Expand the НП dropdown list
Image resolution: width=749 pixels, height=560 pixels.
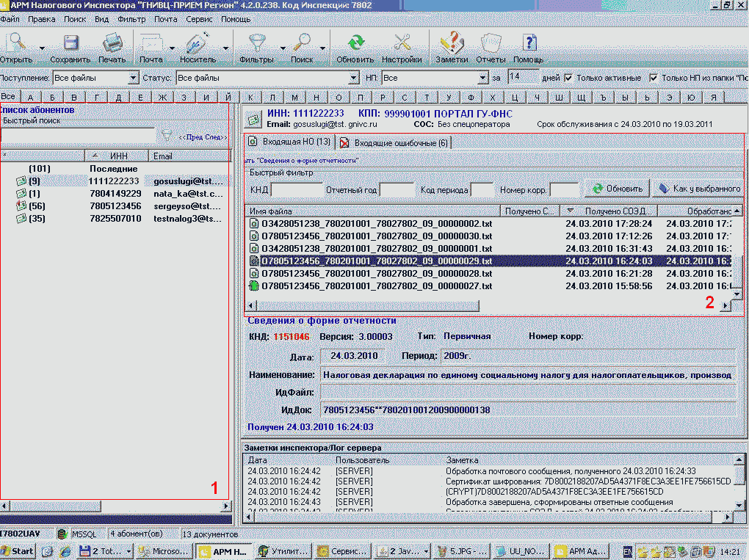pyautogui.click(x=482, y=78)
